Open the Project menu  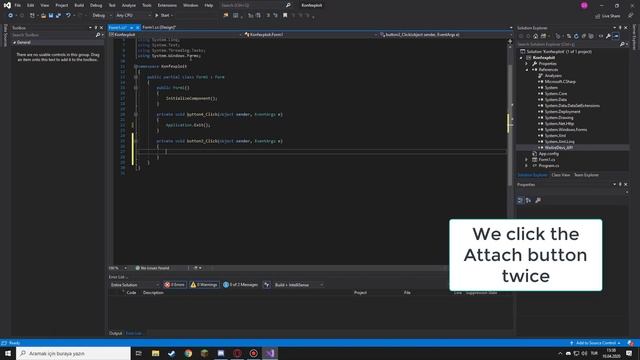tap(62, 5)
